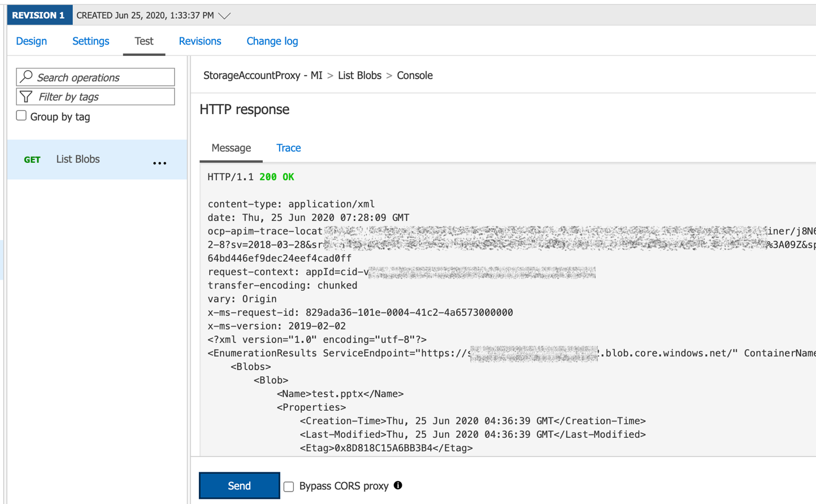Viewport: 816px width, 504px height.
Task: Click the vary: Origin header line
Action: coord(242,299)
